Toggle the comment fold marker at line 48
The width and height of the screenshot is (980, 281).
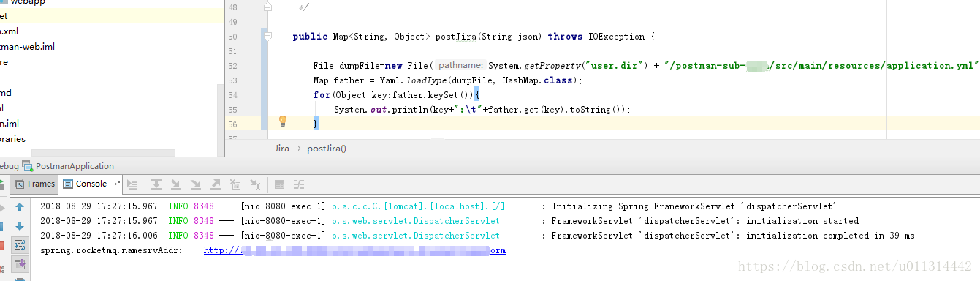[267, 7]
